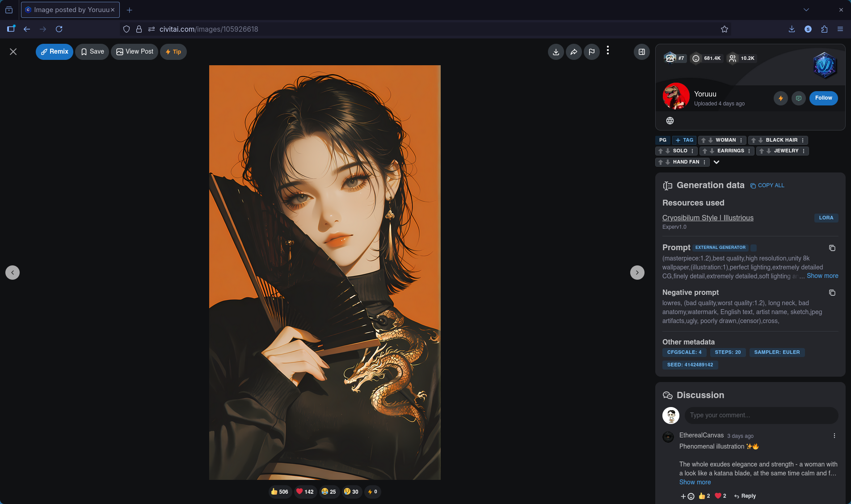The height and width of the screenshot is (504, 851).
Task: Expand EtherealCanvas comment with Show more
Action: click(x=695, y=482)
